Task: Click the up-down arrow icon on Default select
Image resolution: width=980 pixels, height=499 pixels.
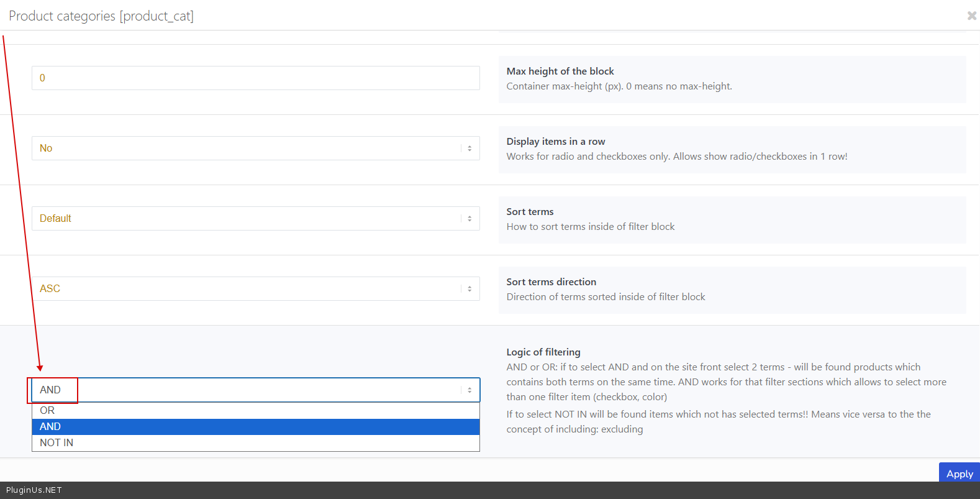Action: point(470,219)
